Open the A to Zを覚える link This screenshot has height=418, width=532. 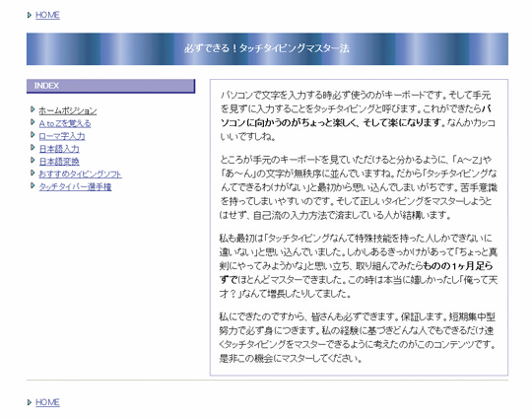coord(65,123)
